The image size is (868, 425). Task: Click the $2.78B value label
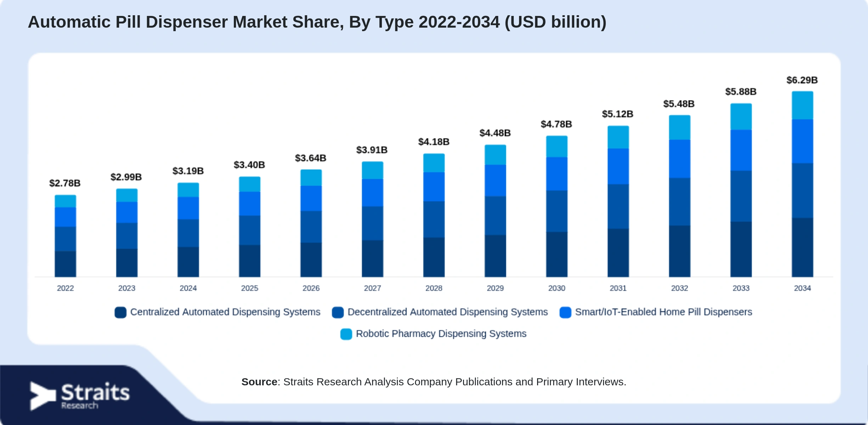tap(65, 183)
